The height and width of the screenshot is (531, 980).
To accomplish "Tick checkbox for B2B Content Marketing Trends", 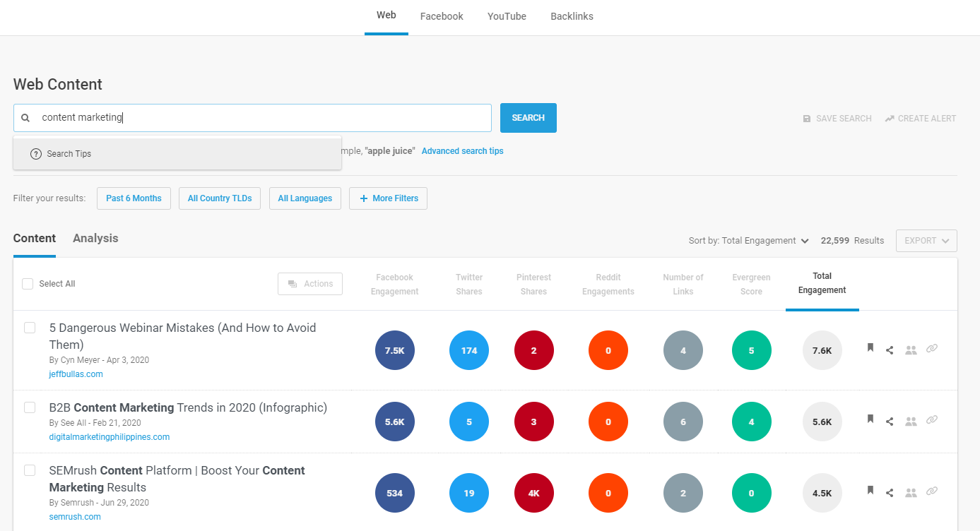I will point(30,407).
